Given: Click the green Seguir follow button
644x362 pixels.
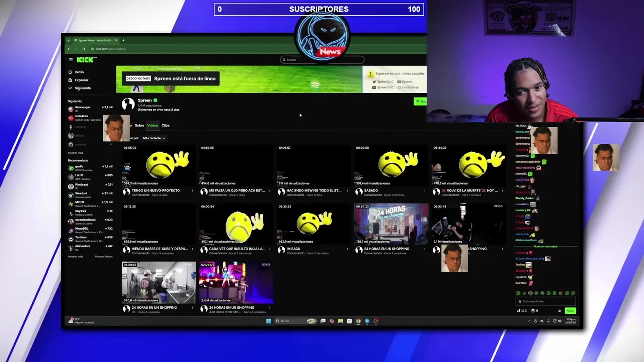Looking at the screenshot, I should 420,101.
